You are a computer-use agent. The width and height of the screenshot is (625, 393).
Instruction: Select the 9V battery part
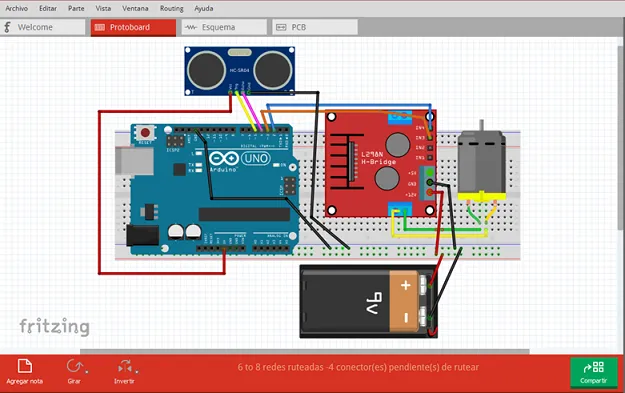pos(369,302)
